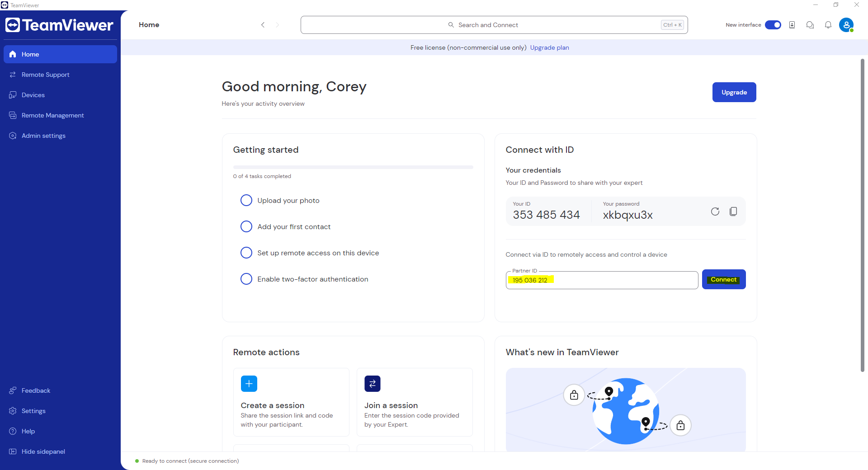Open notifications via the bell icon
Image resolution: width=868 pixels, height=470 pixels.
click(x=828, y=25)
